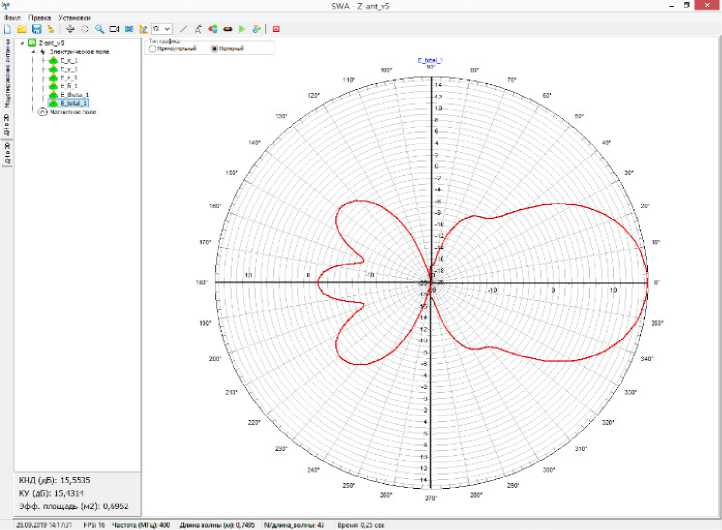Click the Open folder icon
The width and height of the screenshot is (722, 530).
tap(22, 29)
